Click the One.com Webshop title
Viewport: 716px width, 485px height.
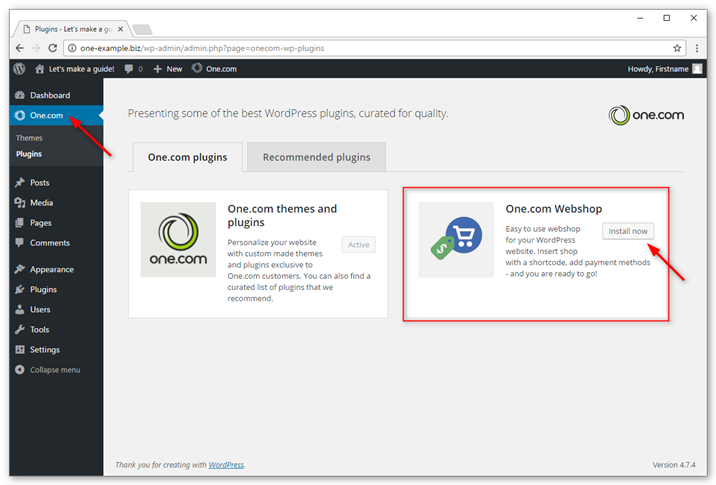coord(553,209)
